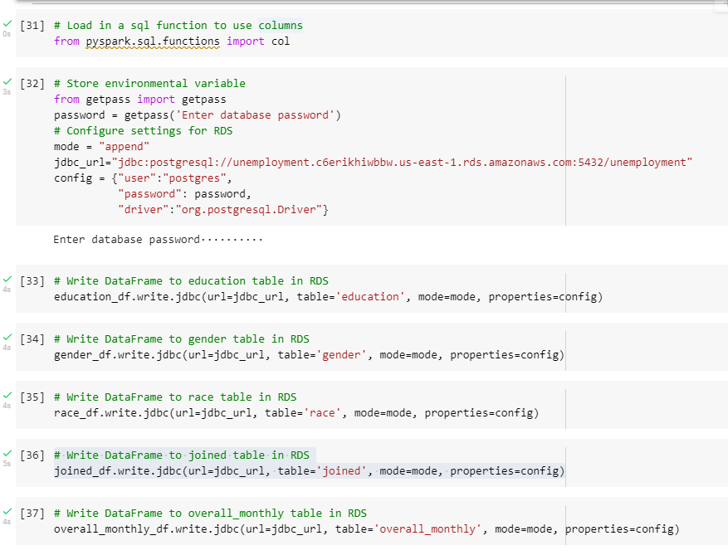
Task: Click the "user":"postgres" config entry
Action: [x=172, y=178]
